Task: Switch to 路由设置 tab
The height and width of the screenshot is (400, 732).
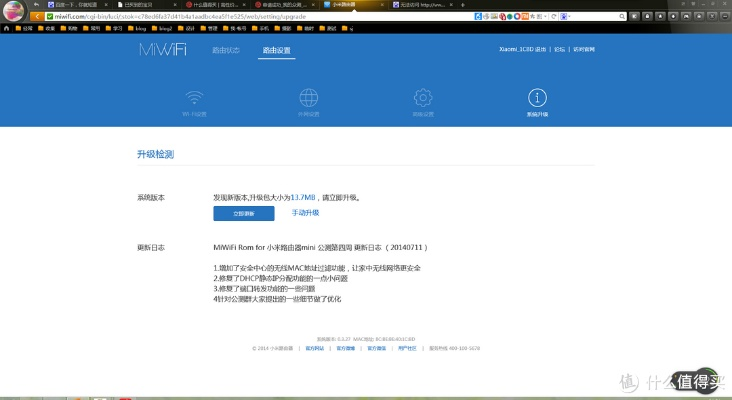Action: (x=276, y=50)
